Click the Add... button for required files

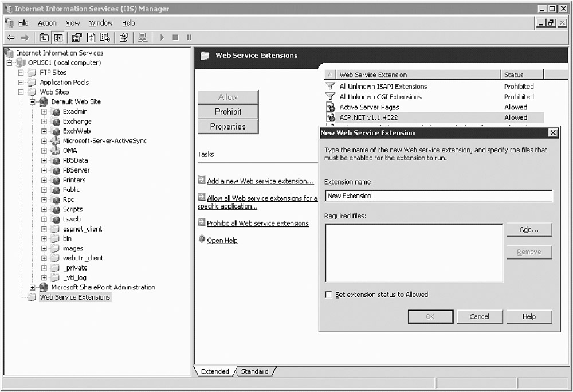point(529,229)
